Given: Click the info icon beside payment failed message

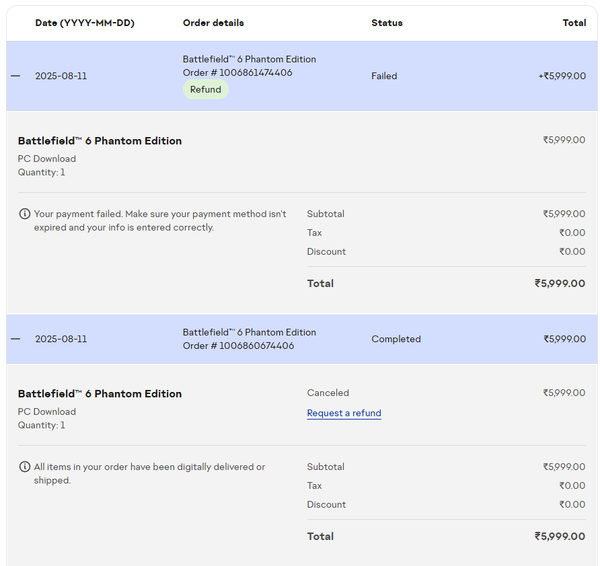Looking at the screenshot, I should (x=24, y=214).
